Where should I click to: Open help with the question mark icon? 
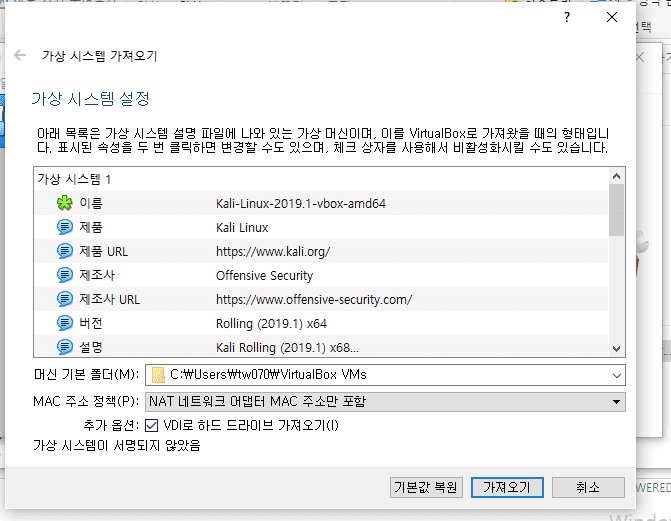[x=567, y=17]
